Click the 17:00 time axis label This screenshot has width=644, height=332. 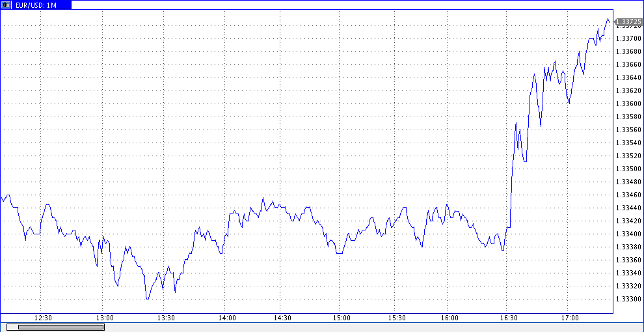(570, 318)
